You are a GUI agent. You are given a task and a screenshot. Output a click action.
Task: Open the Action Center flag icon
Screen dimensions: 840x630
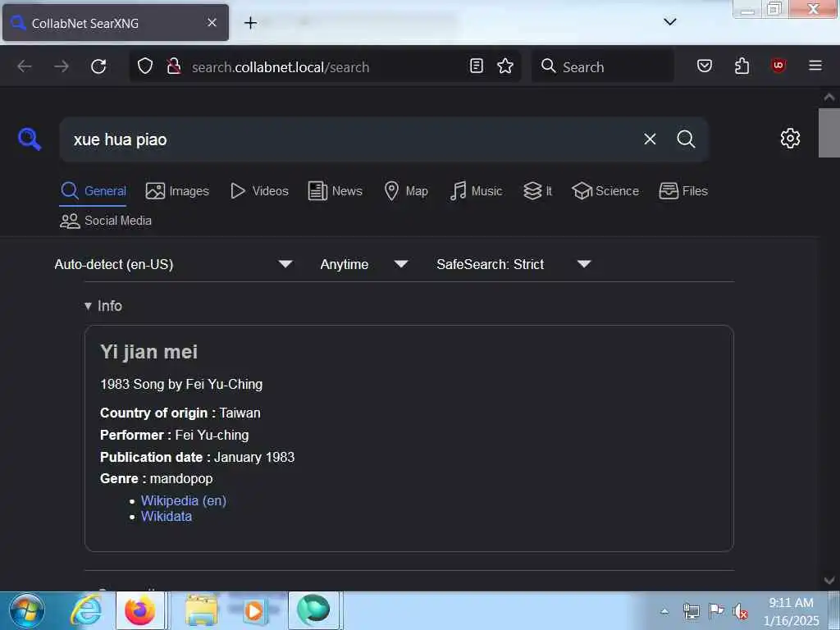coord(715,610)
